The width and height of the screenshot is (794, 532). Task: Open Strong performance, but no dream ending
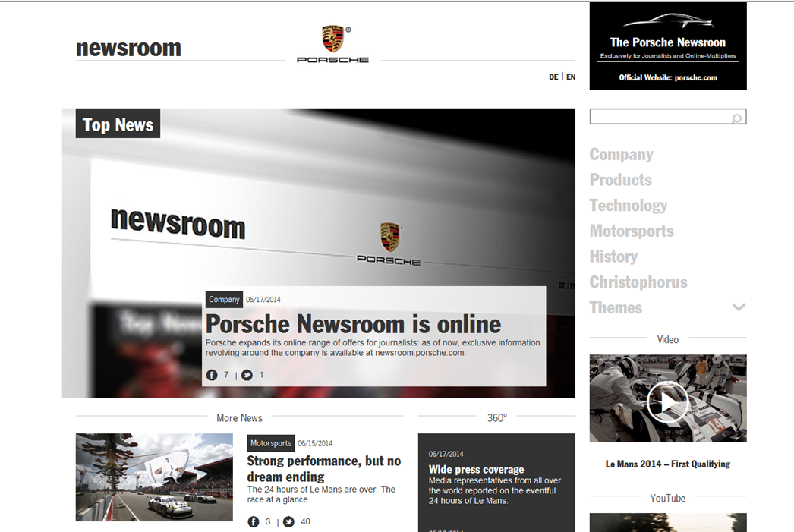click(x=323, y=468)
